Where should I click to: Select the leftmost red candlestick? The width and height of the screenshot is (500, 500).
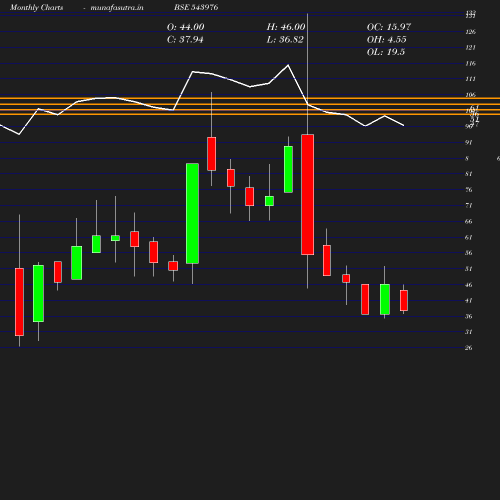pyautogui.click(x=19, y=302)
